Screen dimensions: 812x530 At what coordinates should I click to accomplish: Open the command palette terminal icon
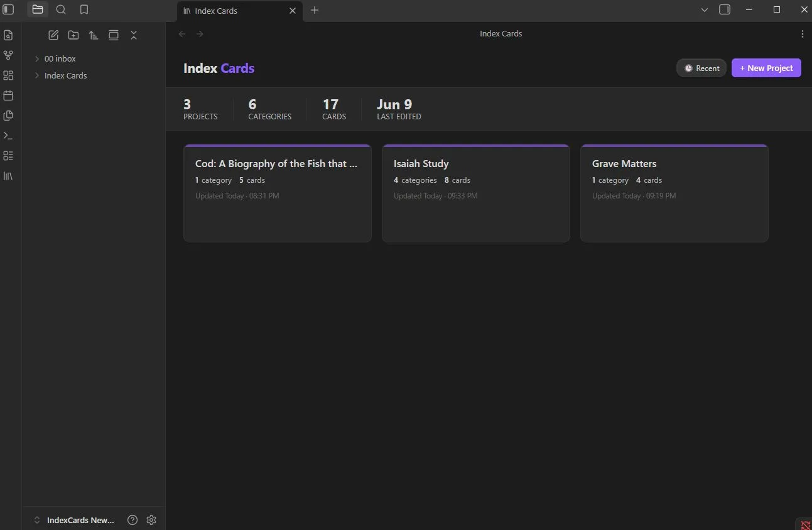[8, 136]
